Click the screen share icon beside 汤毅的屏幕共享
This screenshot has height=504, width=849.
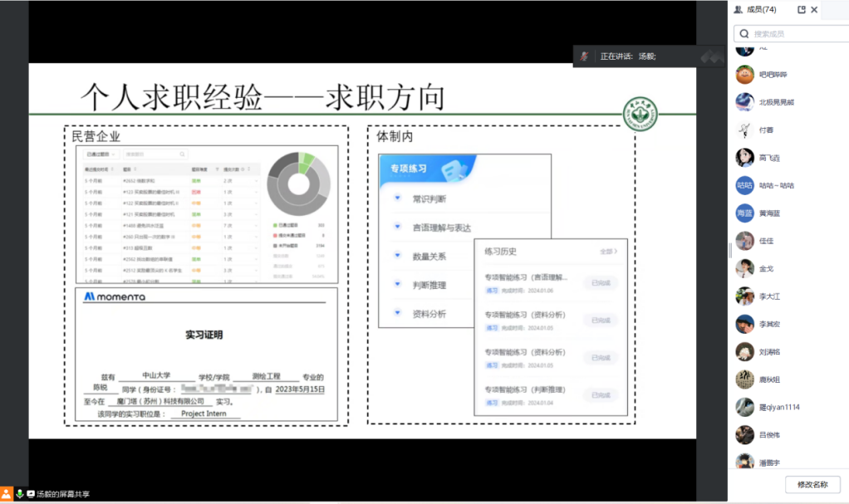tap(31, 493)
